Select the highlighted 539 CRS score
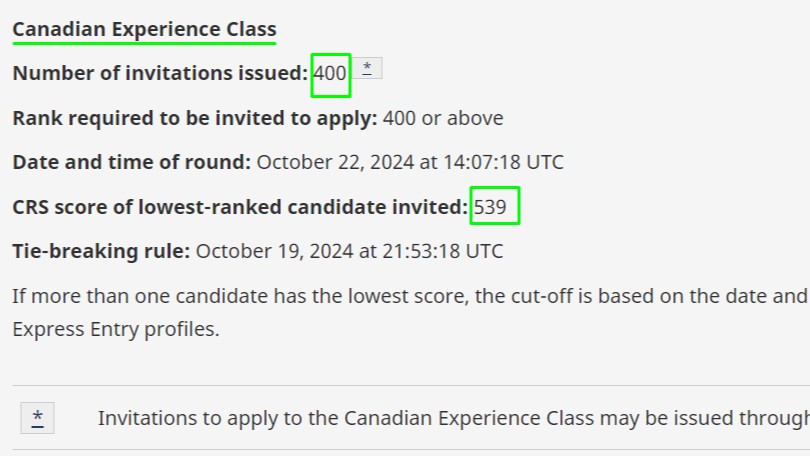Viewport: 810px width, 456px height. (x=495, y=206)
